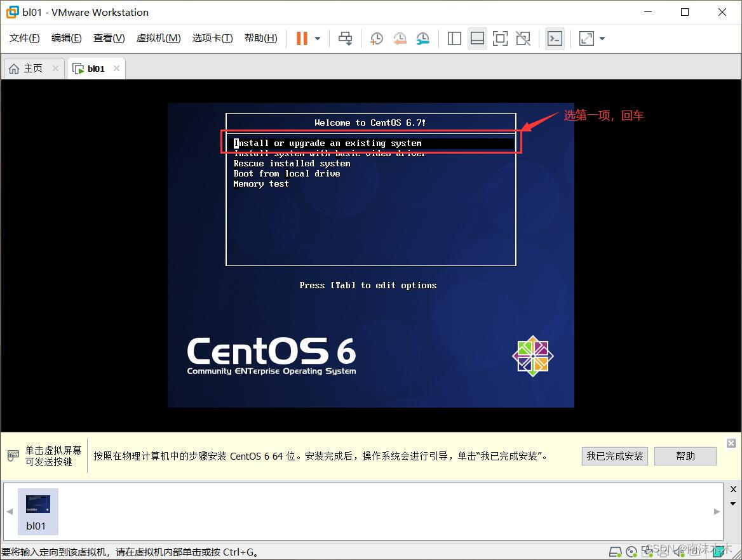The image size is (742, 560).
Task: Click the 我已完成安装 button
Action: pyautogui.click(x=615, y=457)
